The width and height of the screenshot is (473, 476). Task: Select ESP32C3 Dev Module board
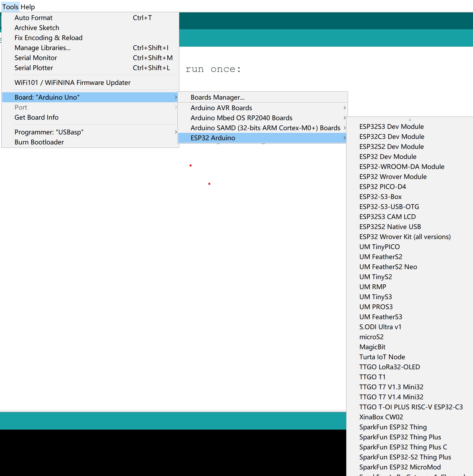(x=410, y=137)
